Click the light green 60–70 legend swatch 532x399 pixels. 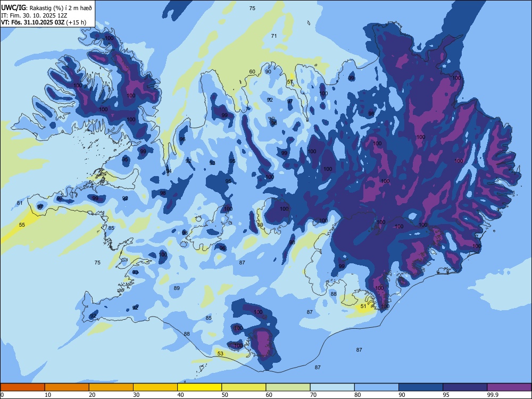pos(288,387)
